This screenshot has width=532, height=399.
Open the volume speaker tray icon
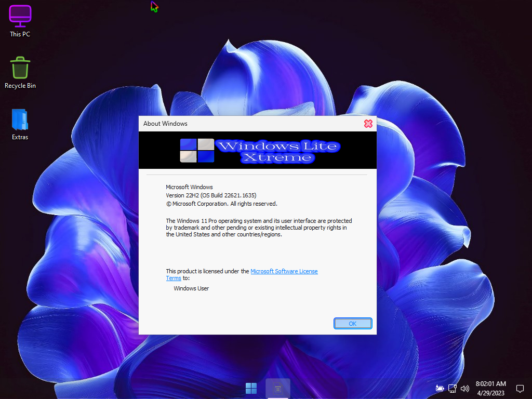[x=465, y=389]
